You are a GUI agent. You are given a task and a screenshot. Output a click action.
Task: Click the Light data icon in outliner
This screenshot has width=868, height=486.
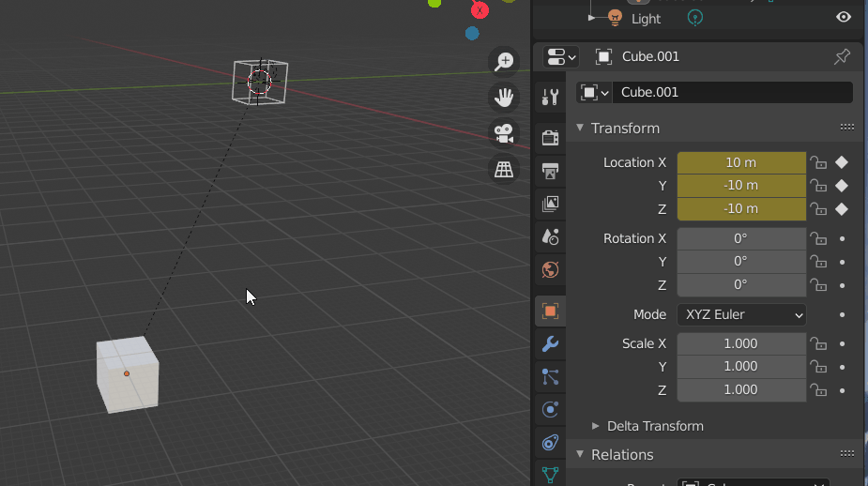coord(695,18)
